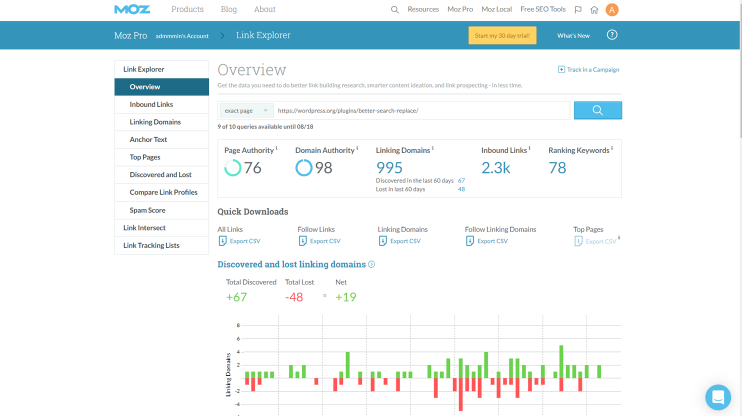Click the Track in a Campaign plus icon

[561, 70]
